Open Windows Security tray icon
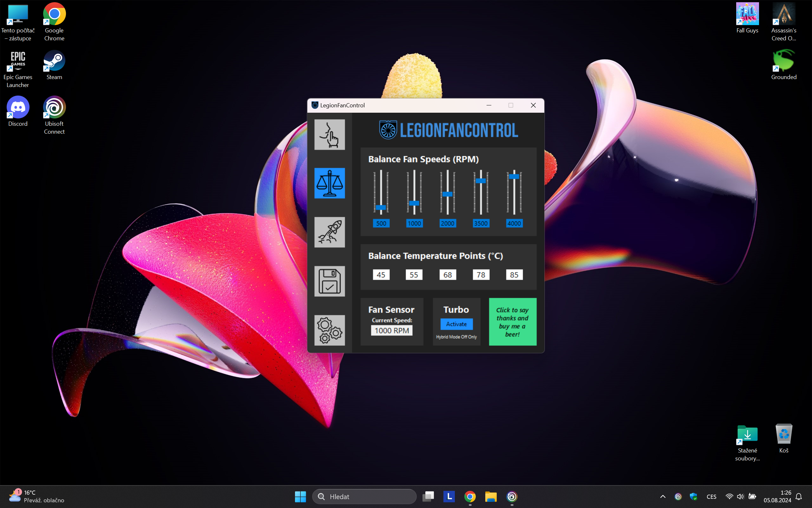 tap(693, 497)
